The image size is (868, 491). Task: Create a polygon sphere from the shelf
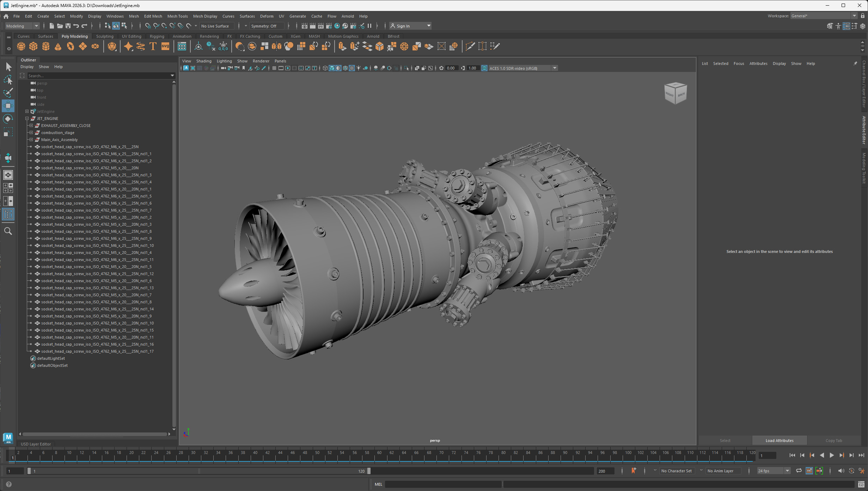coord(21,46)
